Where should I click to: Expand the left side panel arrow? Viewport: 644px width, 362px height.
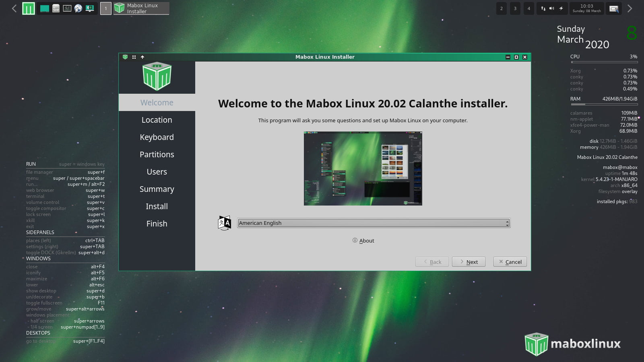(14, 8)
